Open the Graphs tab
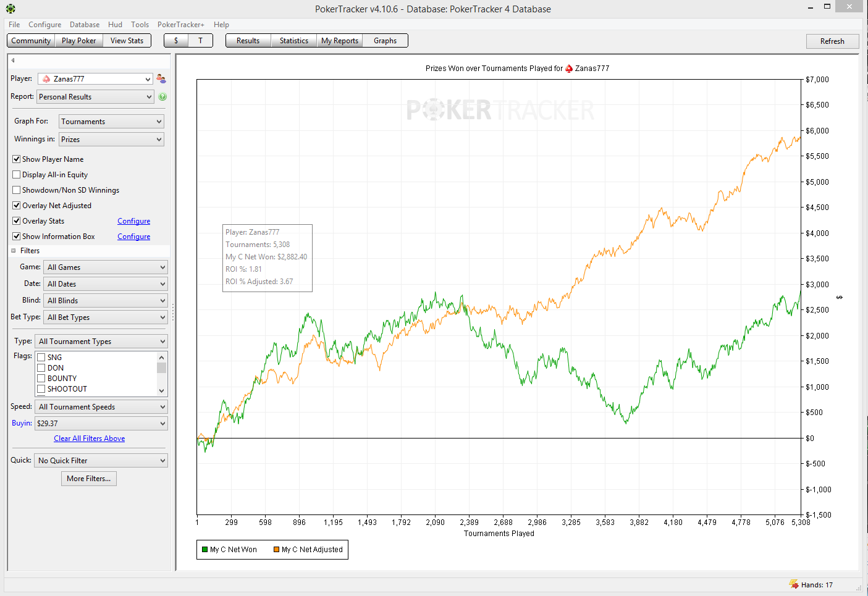The height and width of the screenshot is (596, 868). pos(385,41)
